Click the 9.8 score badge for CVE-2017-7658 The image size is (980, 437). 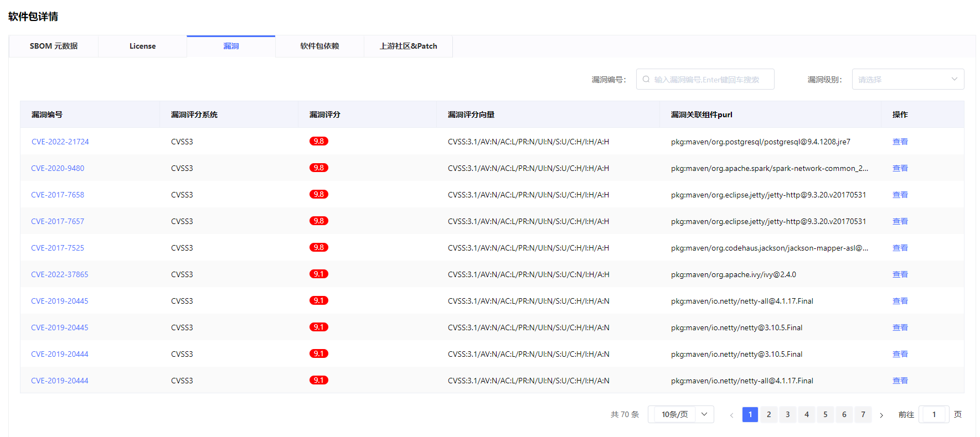tap(318, 194)
